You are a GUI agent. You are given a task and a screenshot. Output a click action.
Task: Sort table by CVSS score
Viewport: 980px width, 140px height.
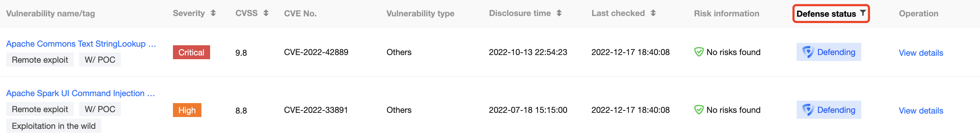point(266,13)
